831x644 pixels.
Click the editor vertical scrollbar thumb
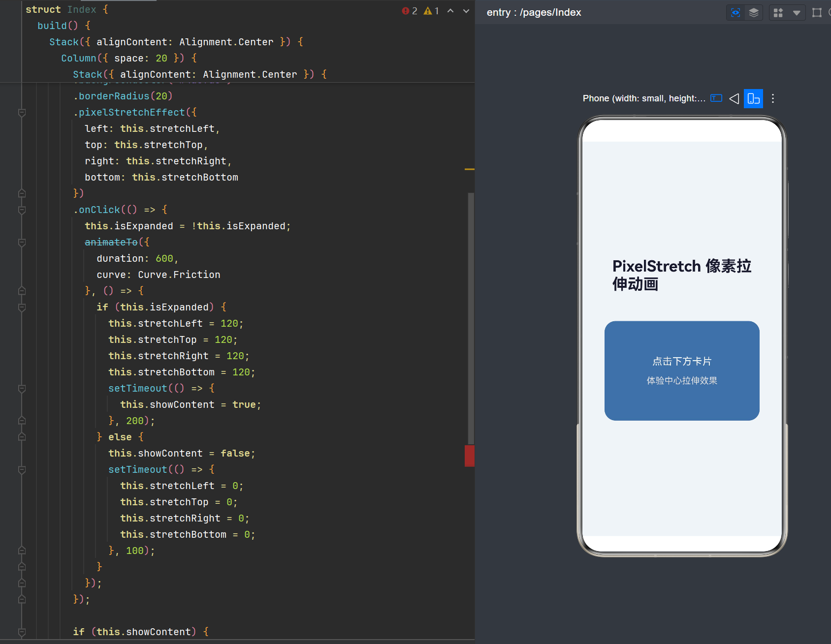tap(471, 319)
